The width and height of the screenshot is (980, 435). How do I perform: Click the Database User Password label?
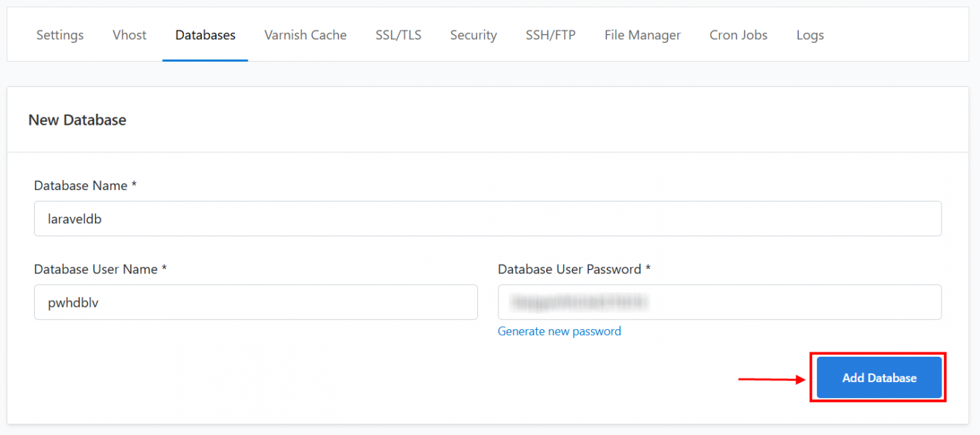coord(574,269)
